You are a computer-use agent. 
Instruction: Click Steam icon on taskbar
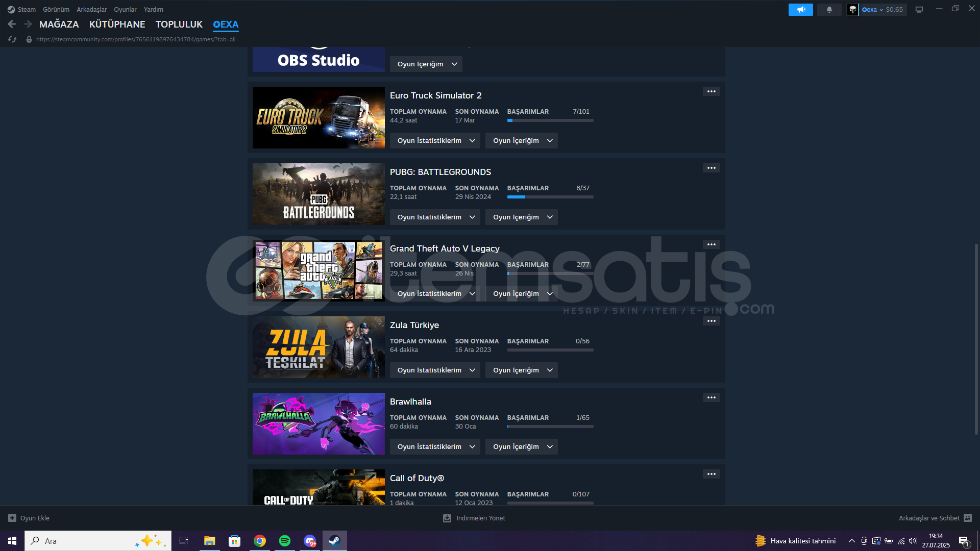[334, 541]
